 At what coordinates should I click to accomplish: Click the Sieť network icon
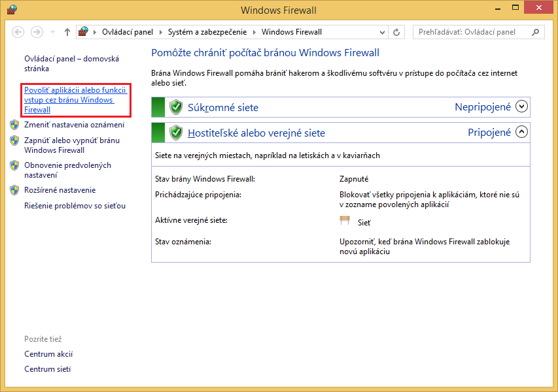tap(345, 220)
